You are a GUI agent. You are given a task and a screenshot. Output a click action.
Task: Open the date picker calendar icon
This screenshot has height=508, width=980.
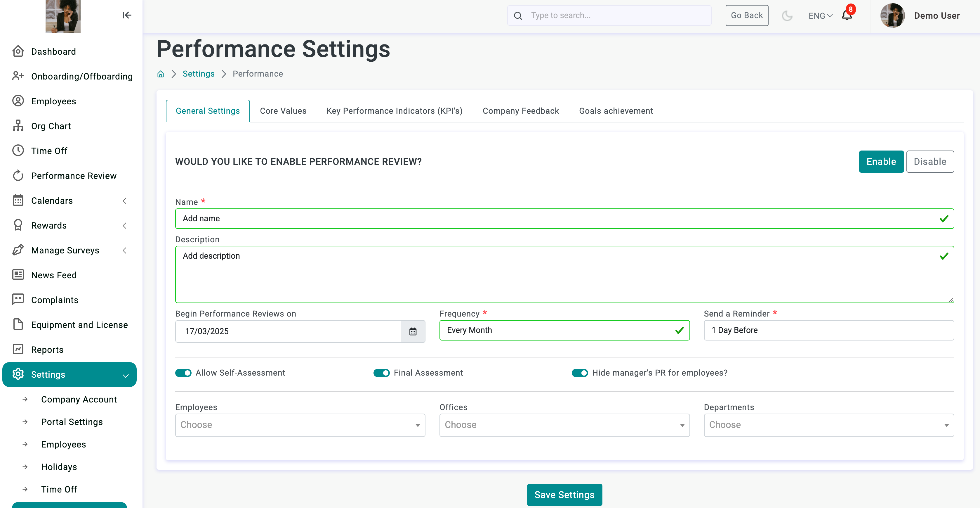413,331
